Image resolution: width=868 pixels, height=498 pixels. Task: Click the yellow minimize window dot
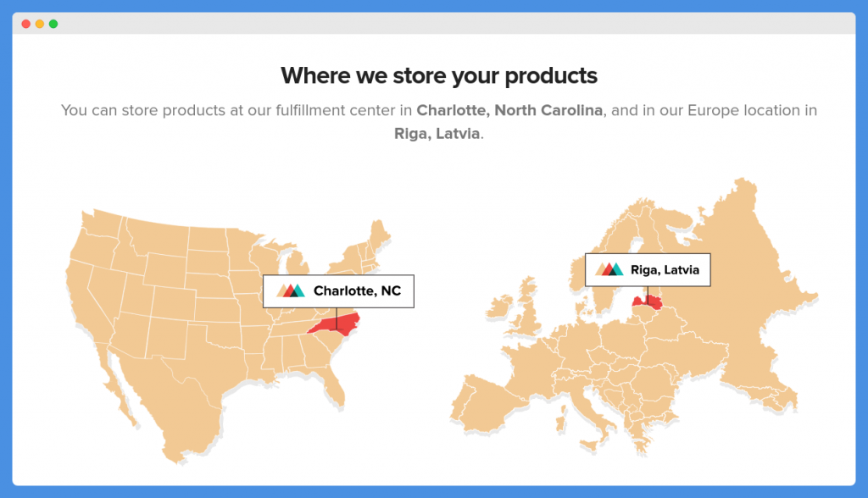coord(40,24)
